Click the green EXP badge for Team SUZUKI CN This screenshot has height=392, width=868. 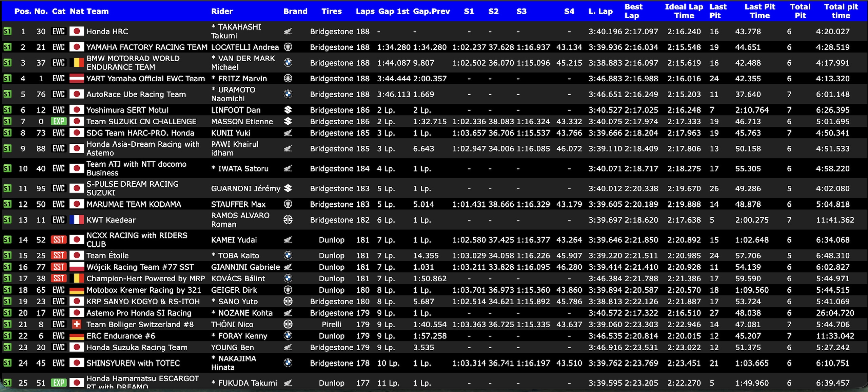pos(59,121)
